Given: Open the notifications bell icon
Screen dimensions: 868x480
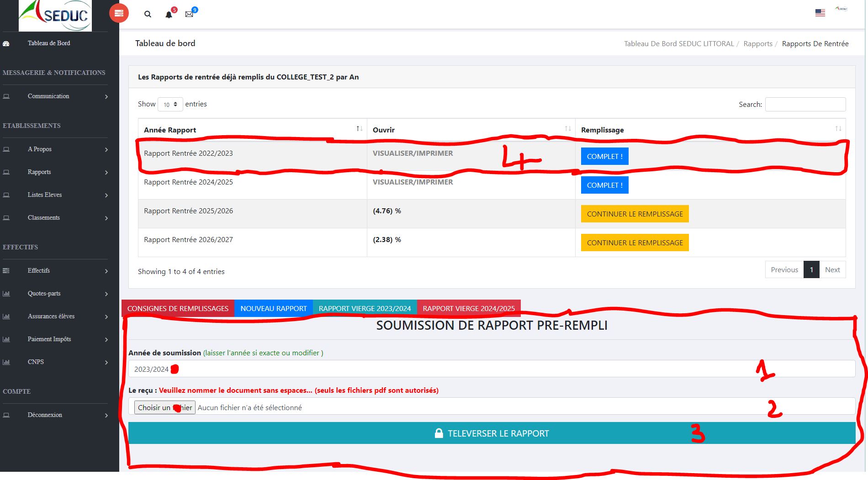Looking at the screenshot, I should click(169, 15).
